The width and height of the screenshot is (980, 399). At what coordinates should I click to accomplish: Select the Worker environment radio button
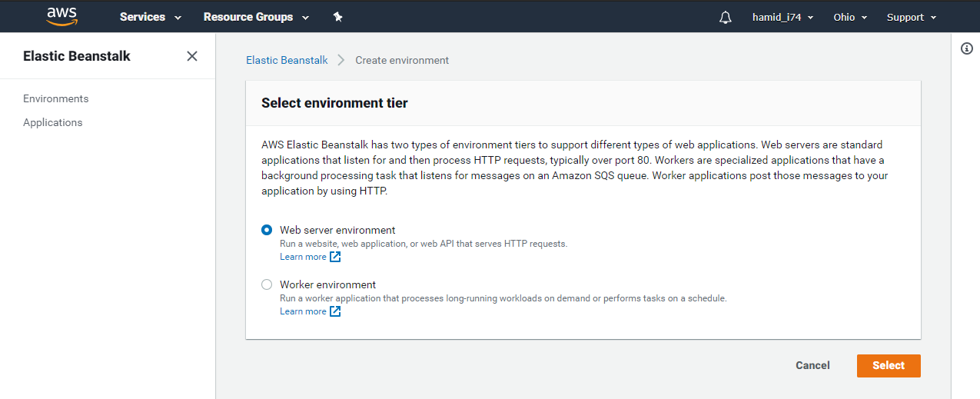[267, 284]
